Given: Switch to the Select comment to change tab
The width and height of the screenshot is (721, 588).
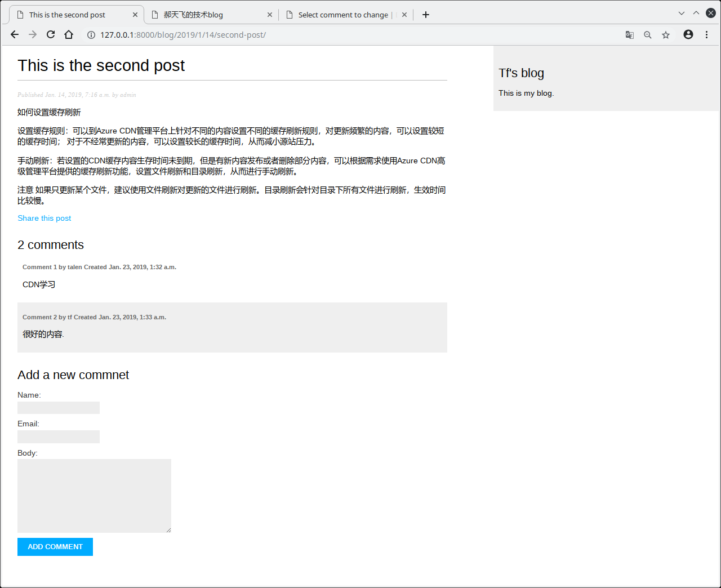Looking at the screenshot, I should point(342,15).
